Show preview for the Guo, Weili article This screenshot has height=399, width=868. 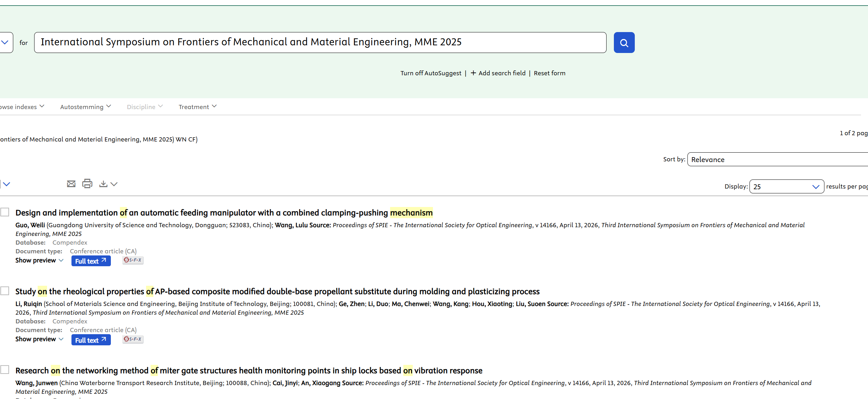click(x=39, y=260)
